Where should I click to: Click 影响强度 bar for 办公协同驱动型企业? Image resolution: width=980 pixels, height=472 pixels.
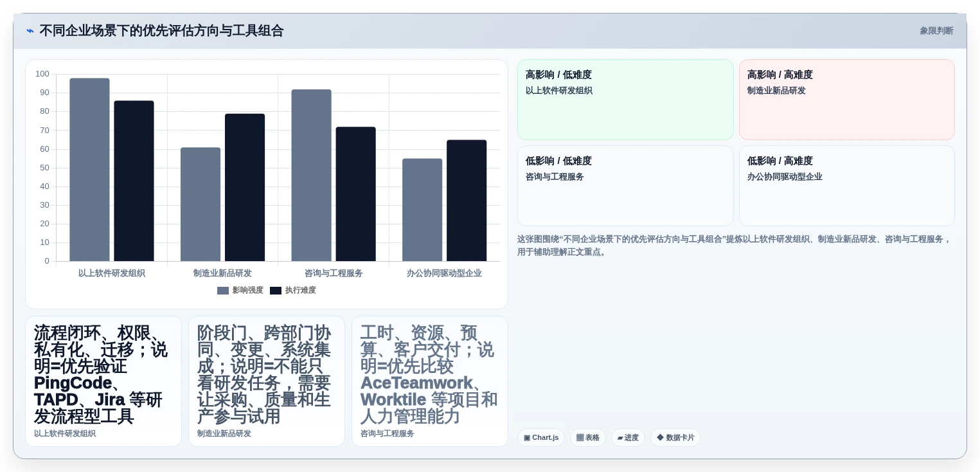click(x=422, y=210)
